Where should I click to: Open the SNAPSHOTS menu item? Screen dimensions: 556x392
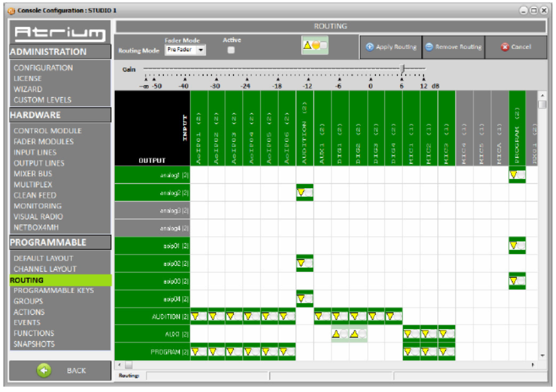[x=34, y=344]
